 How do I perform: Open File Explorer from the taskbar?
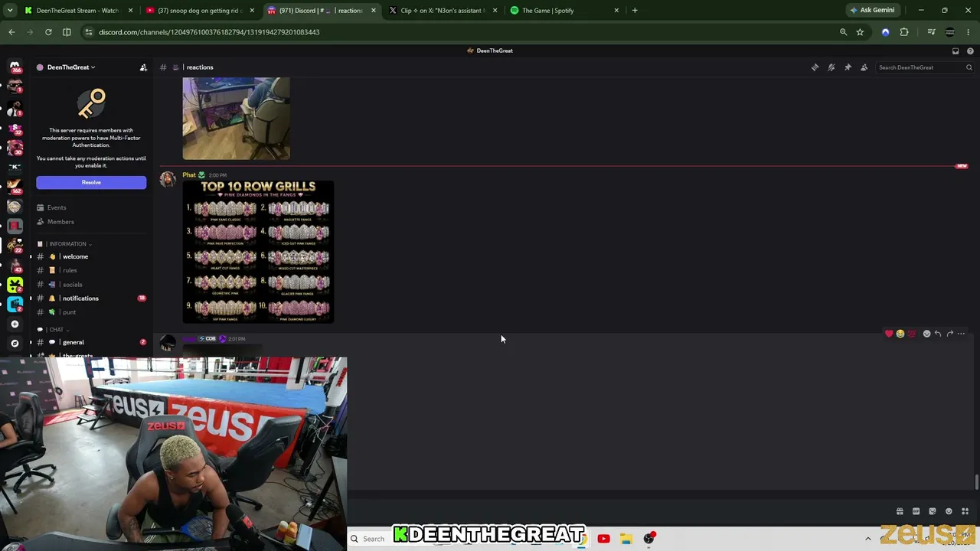[x=626, y=539]
